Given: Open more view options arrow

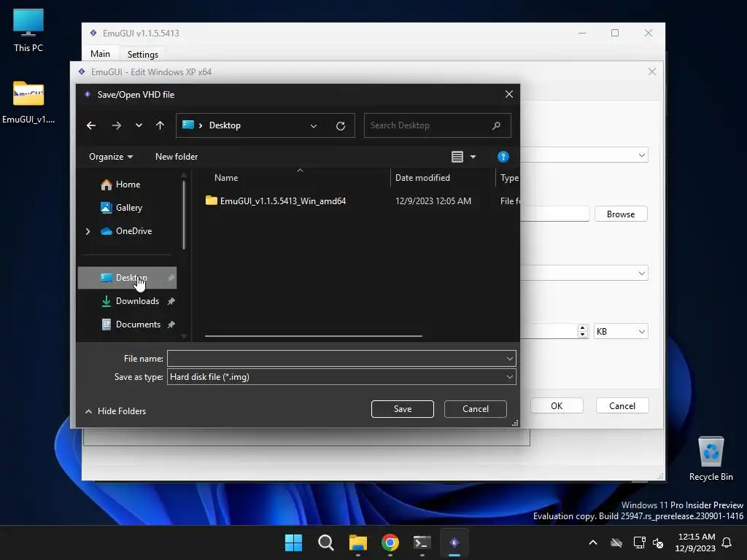Looking at the screenshot, I should click(x=473, y=157).
